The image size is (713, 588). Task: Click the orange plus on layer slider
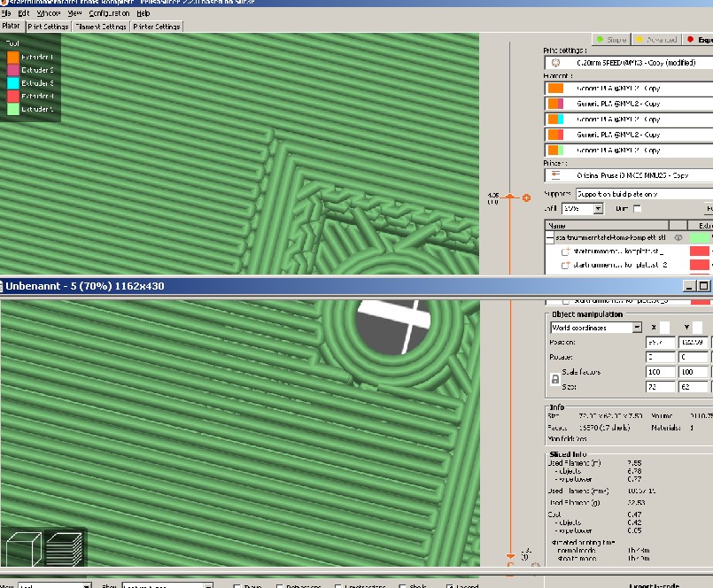click(x=526, y=197)
